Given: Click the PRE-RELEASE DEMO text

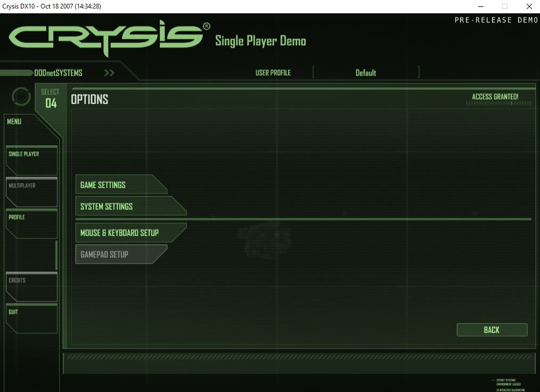Looking at the screenshot, I should point(496,20).
